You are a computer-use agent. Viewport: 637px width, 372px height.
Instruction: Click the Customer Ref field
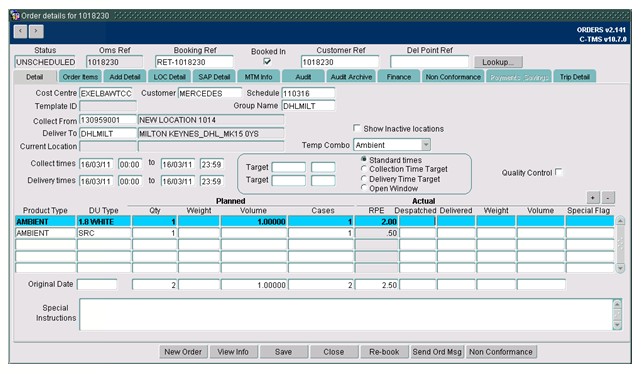[340, 62]
